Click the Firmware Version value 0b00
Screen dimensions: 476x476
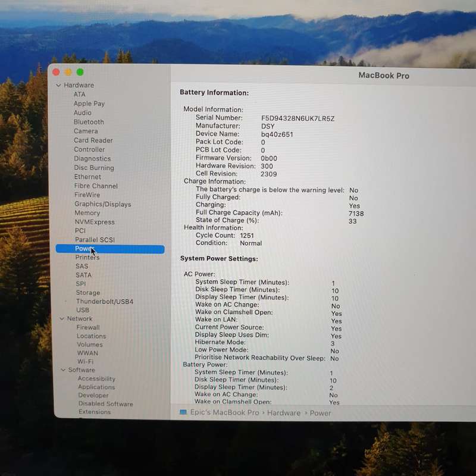[269, 158]
